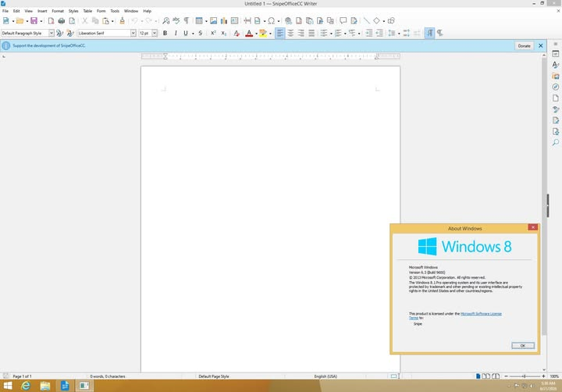This screenshot has width=562, height=392.
Task: Click the zoom in plus button
Action: 543,376
